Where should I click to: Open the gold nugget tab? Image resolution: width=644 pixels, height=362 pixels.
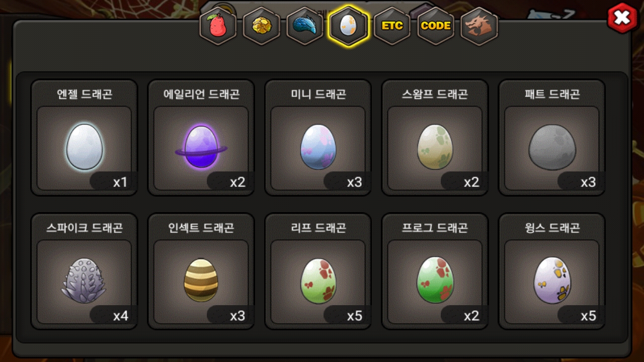tap(261, 26)
